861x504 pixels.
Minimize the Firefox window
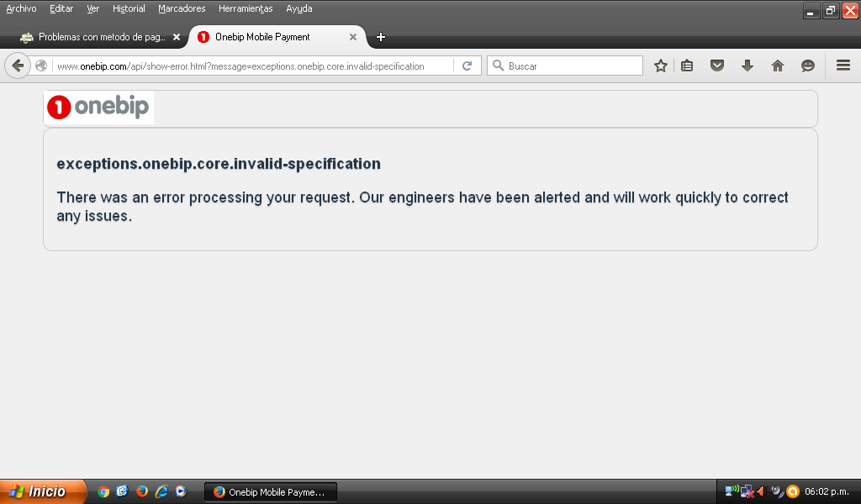click(811, 10)
